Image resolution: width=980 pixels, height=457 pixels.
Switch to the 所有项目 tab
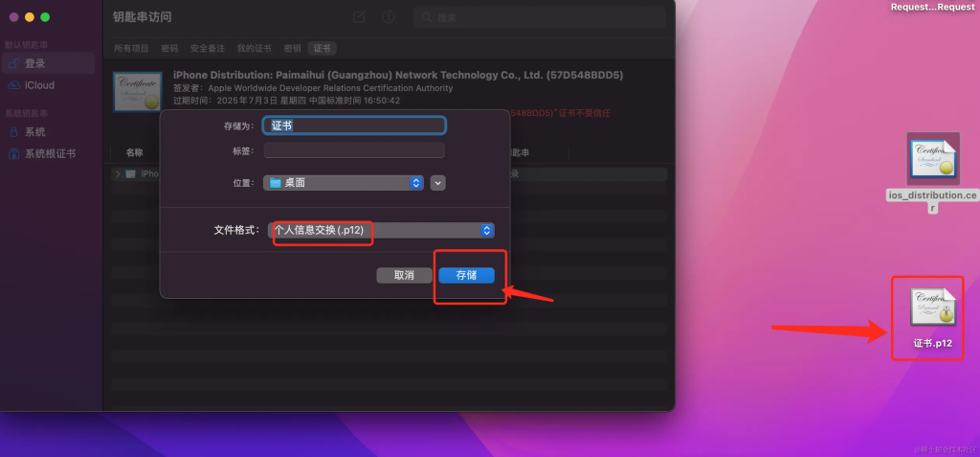132,48
